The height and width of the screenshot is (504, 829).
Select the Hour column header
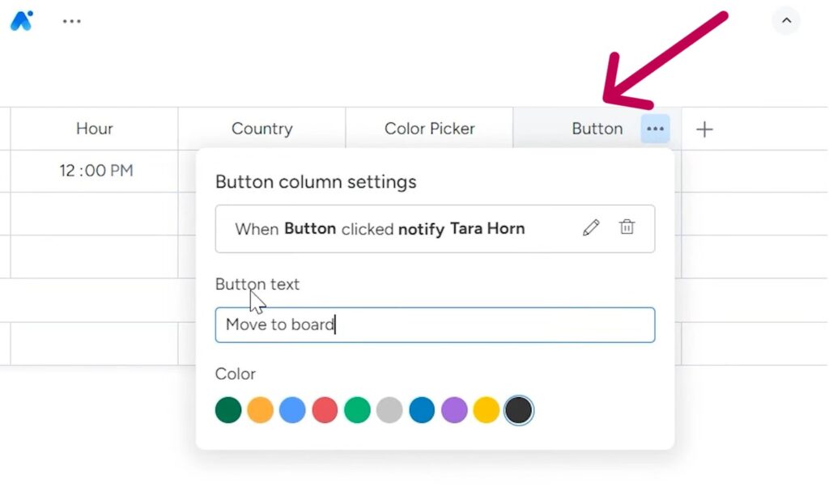click(95, 129)
